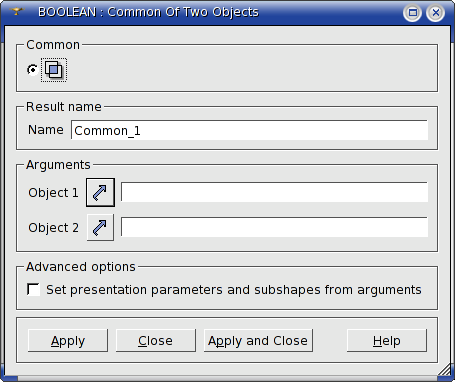Click the Close button at the bottom
The image size is (455, 382).
(156, 341)
